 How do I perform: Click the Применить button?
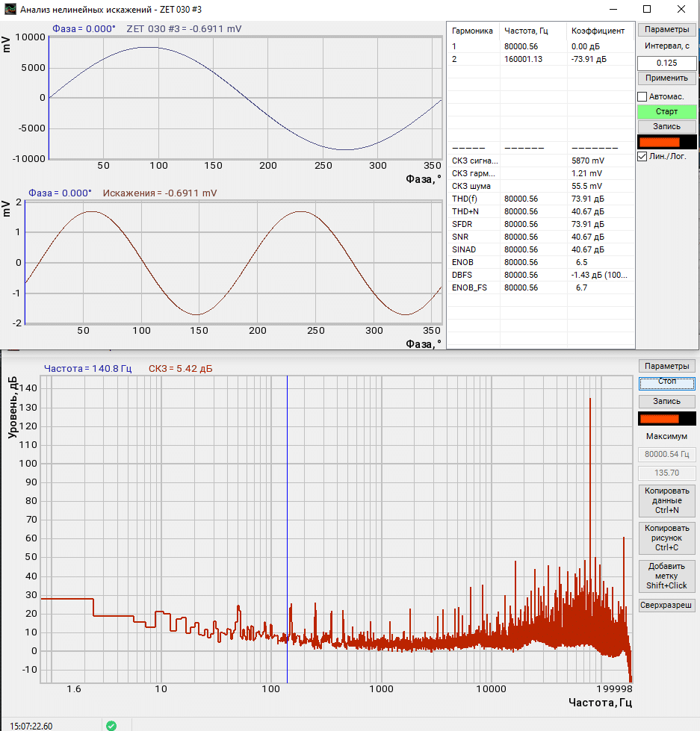coord(666,78)
